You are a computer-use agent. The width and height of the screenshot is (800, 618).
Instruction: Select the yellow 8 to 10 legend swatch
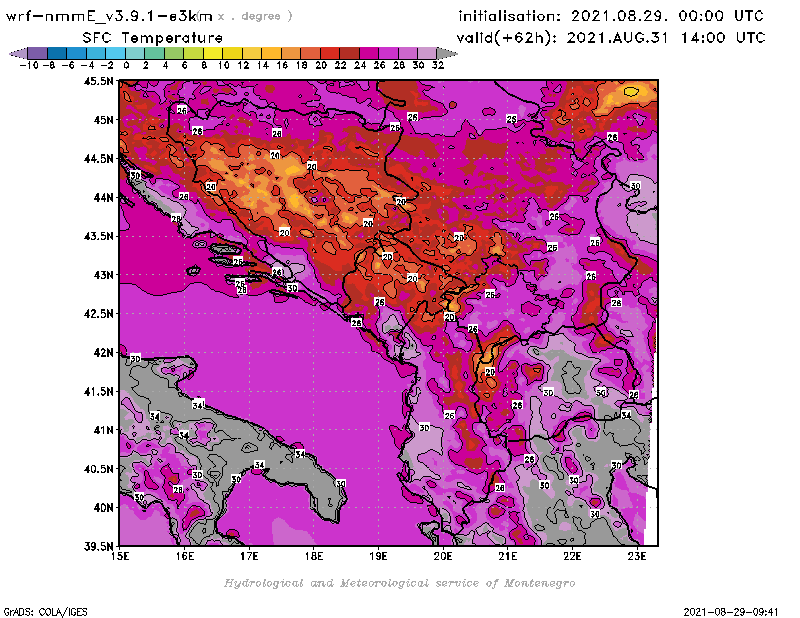coord(213,53)
